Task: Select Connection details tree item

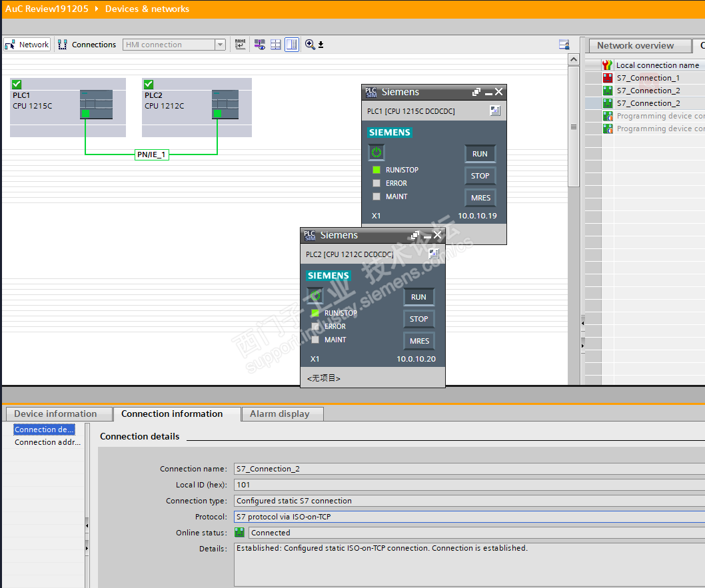Action: 44,430
